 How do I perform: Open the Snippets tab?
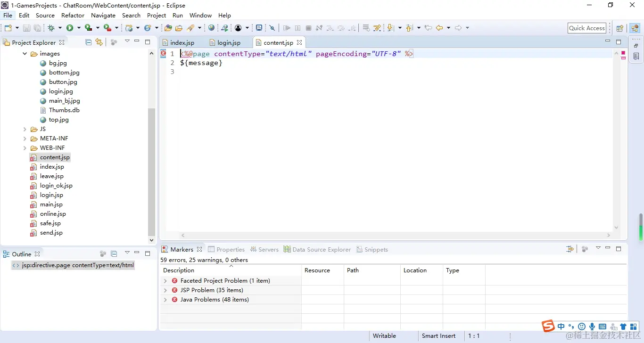(x=372, y=249)
